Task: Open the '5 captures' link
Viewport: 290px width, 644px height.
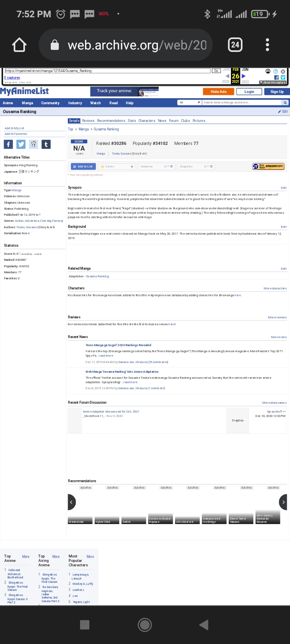Action: coord(12,78)
